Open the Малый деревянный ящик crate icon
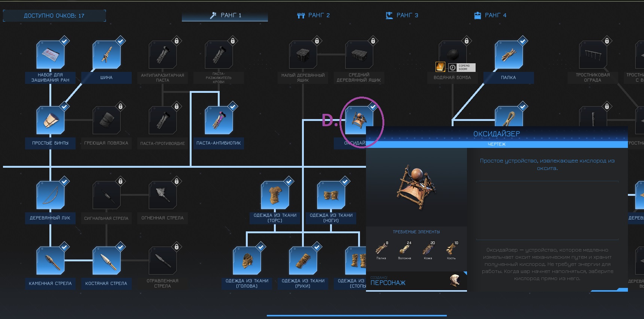 click(x=303, y=55)
